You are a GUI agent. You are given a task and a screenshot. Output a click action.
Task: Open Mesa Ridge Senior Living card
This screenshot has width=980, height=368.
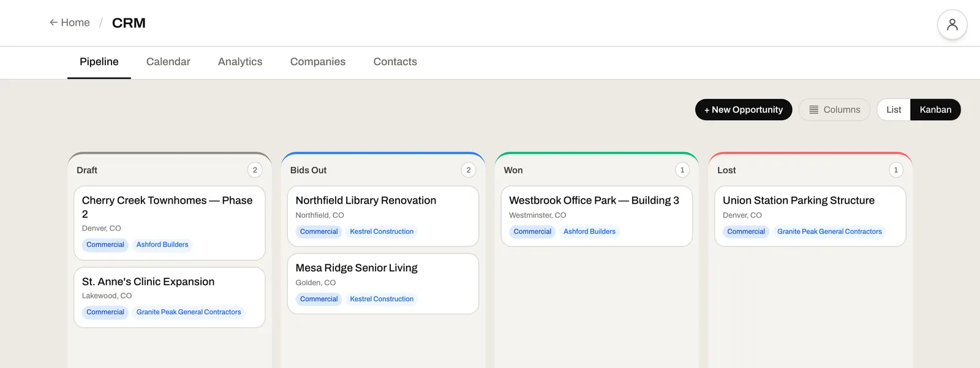[383, 284]
